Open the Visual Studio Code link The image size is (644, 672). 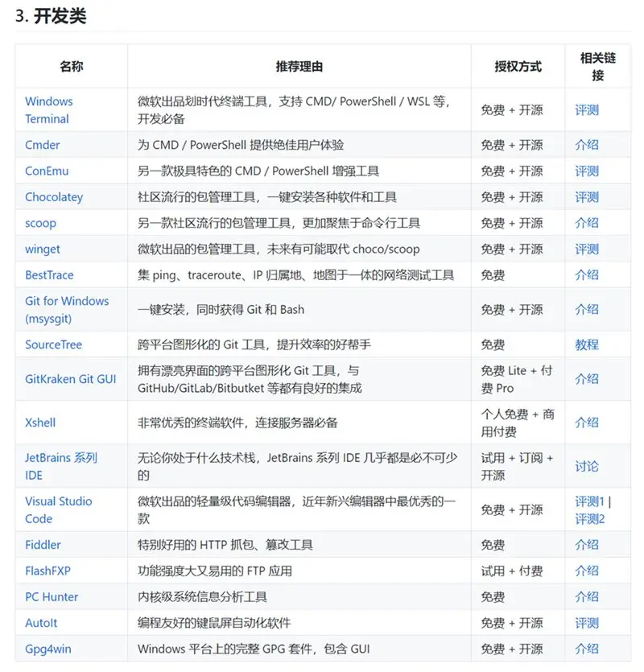click(58, 510)
